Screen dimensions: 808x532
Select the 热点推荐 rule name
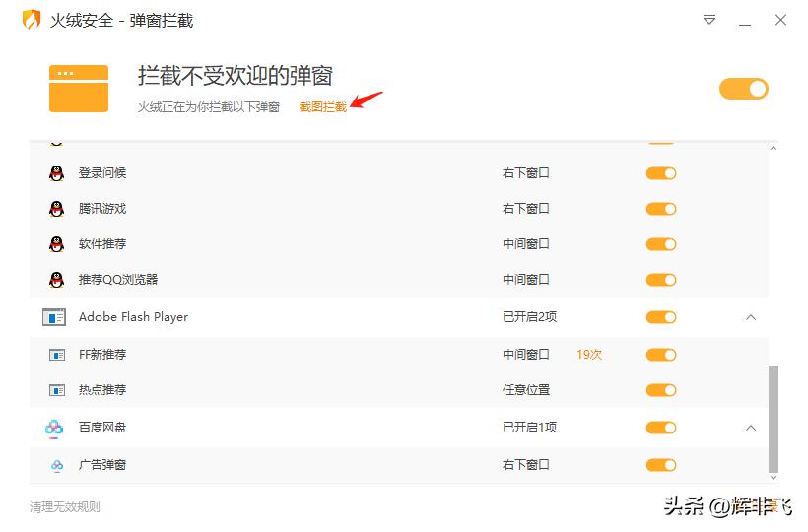(x=102, y=390)
